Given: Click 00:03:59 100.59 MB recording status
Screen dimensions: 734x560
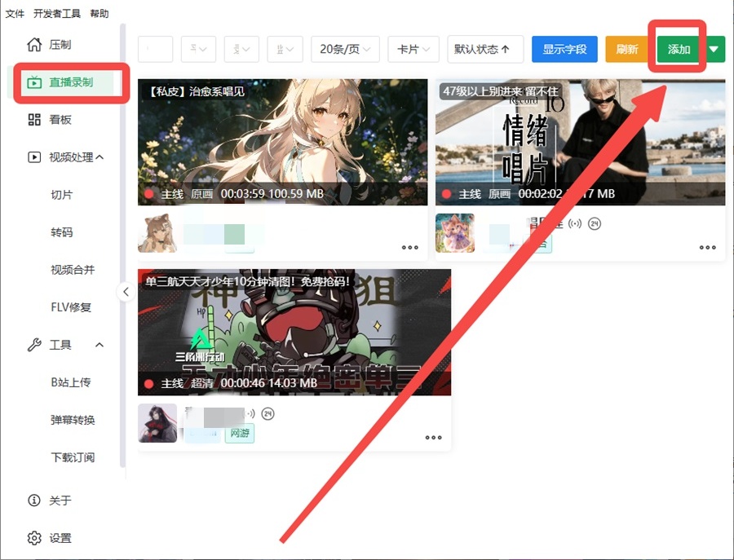Looking at the screenshot, I should (272, 194).
